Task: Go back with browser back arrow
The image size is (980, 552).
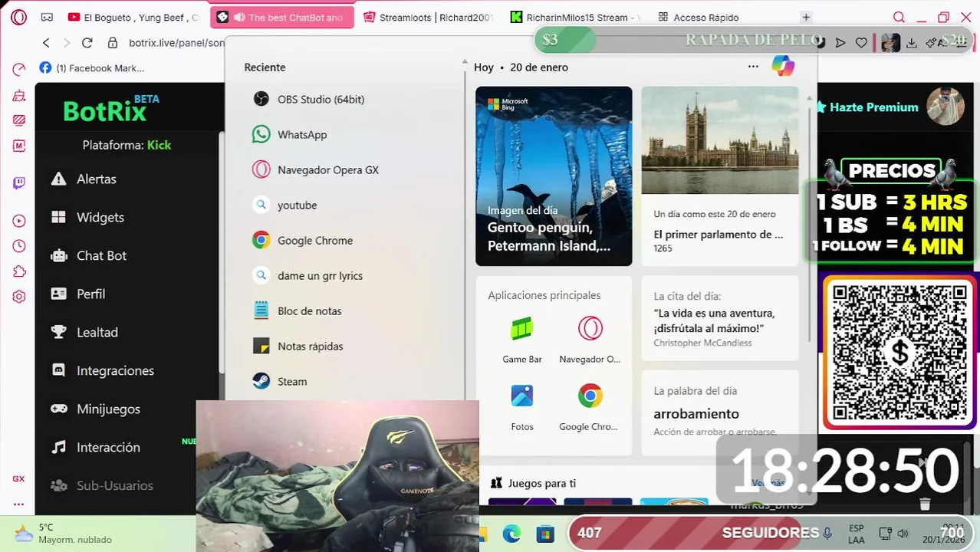Action: tap(46, 43)
